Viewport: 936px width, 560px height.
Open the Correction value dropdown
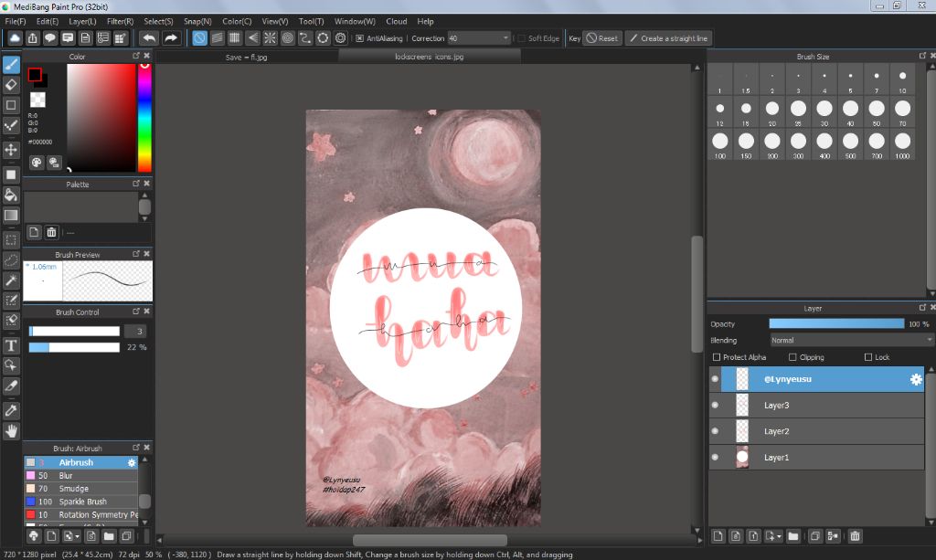coord(505,38)
